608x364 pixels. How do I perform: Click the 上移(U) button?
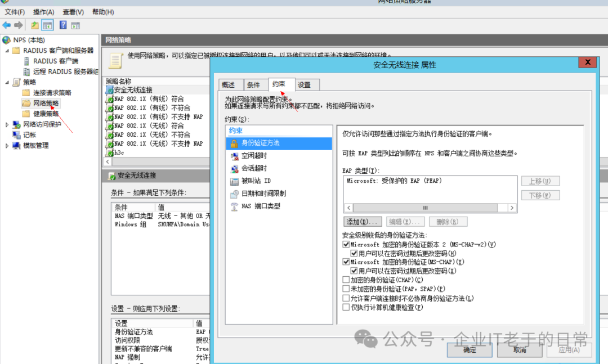coord(540,181)
